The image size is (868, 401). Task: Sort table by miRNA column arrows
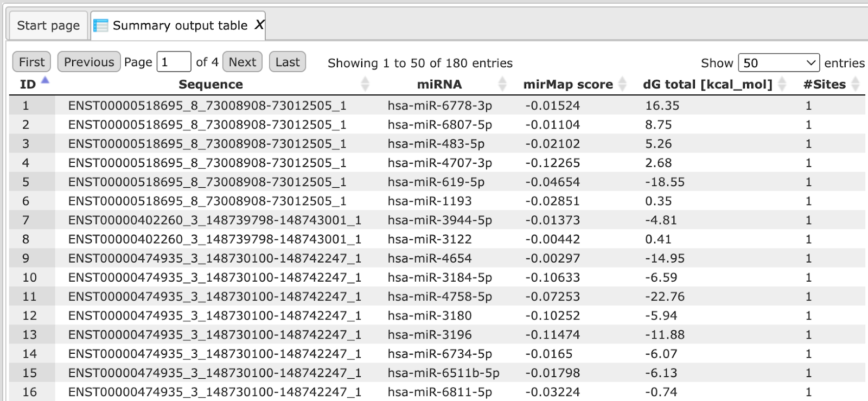tap(502, 84)
